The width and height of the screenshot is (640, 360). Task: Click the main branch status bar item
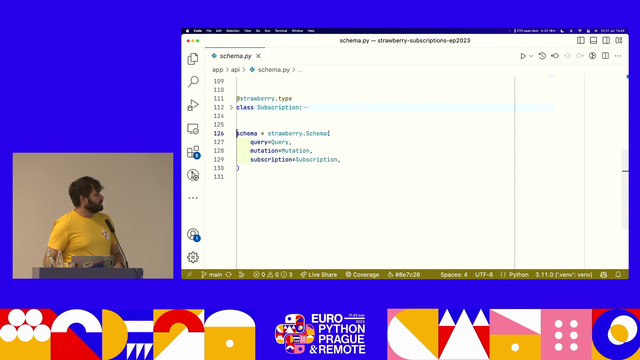point(212,275)
